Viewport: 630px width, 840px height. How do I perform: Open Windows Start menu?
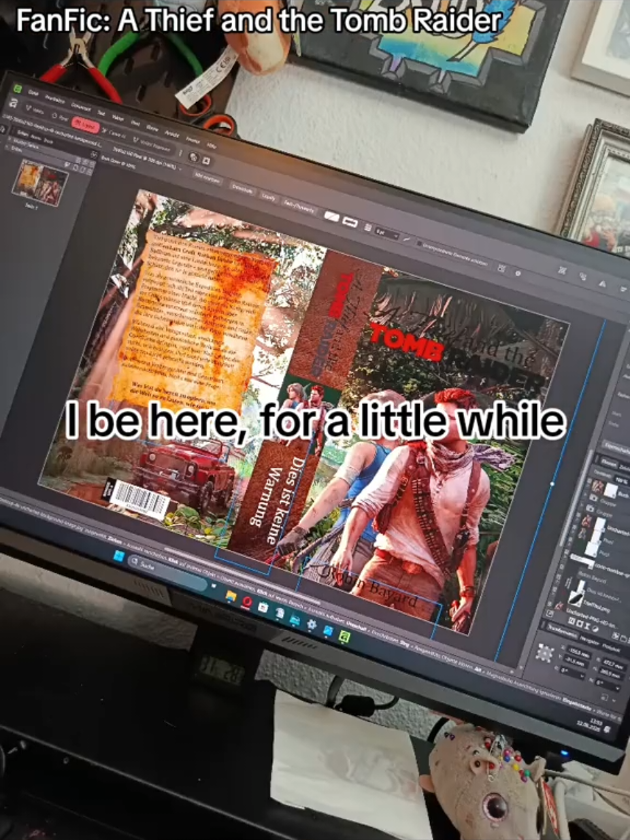coord(119,556)
